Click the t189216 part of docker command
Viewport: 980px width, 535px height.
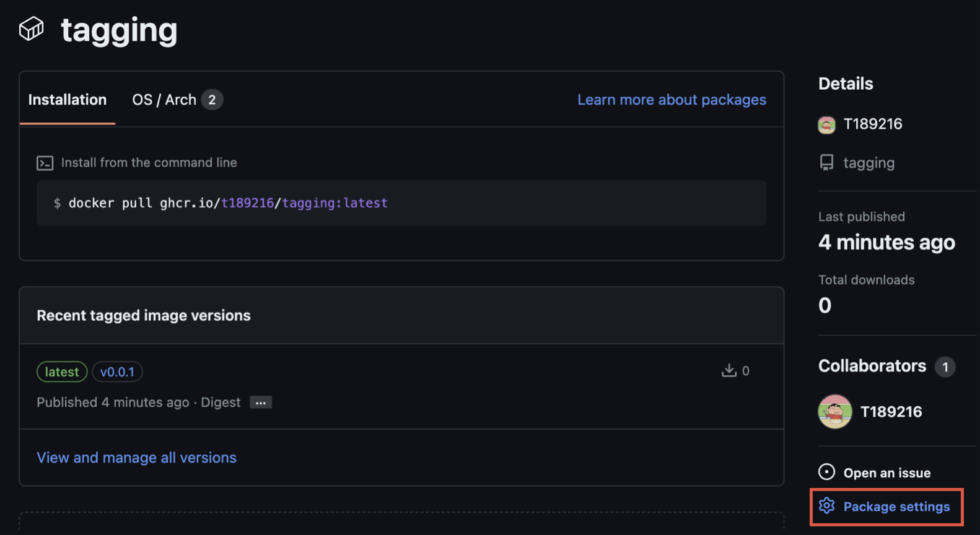[x=247, y=203]
